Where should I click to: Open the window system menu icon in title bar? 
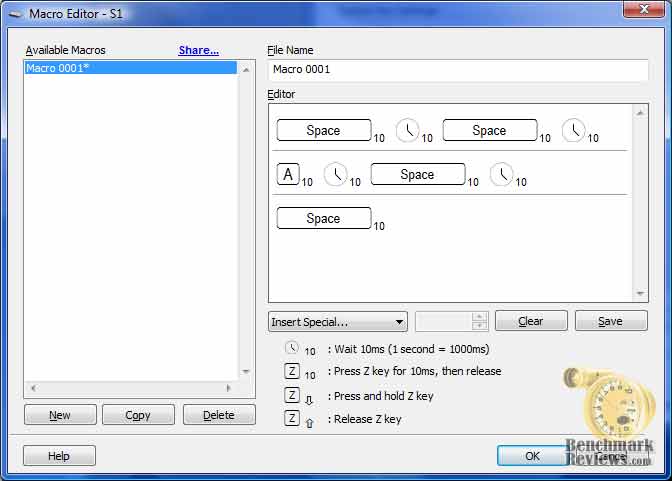15,14
